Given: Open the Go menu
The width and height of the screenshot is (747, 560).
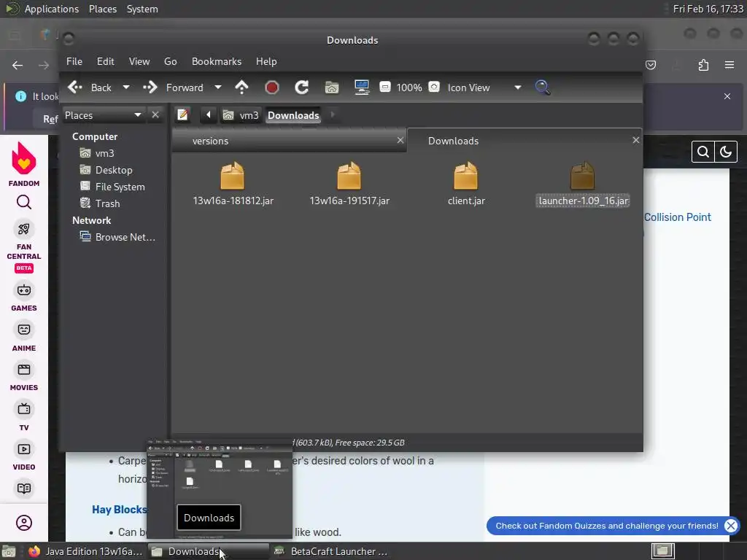Looking at the screenshot, I should [x=171, y=61].
